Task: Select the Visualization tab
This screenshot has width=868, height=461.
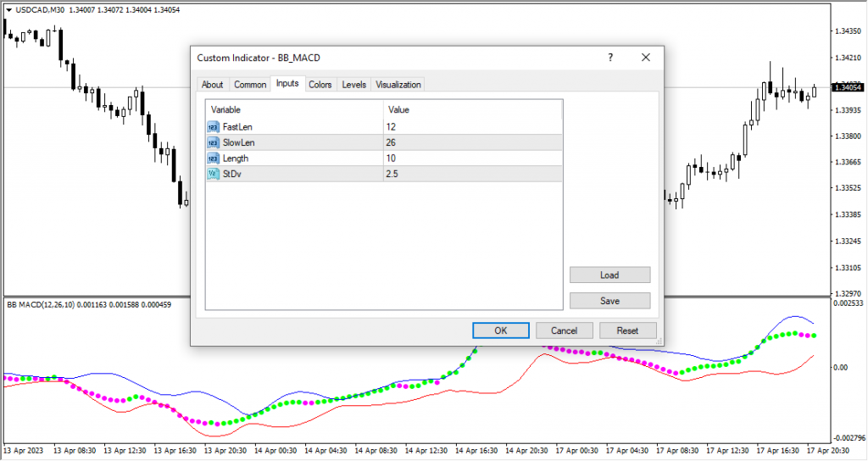Action: click(x=398, y=85)
